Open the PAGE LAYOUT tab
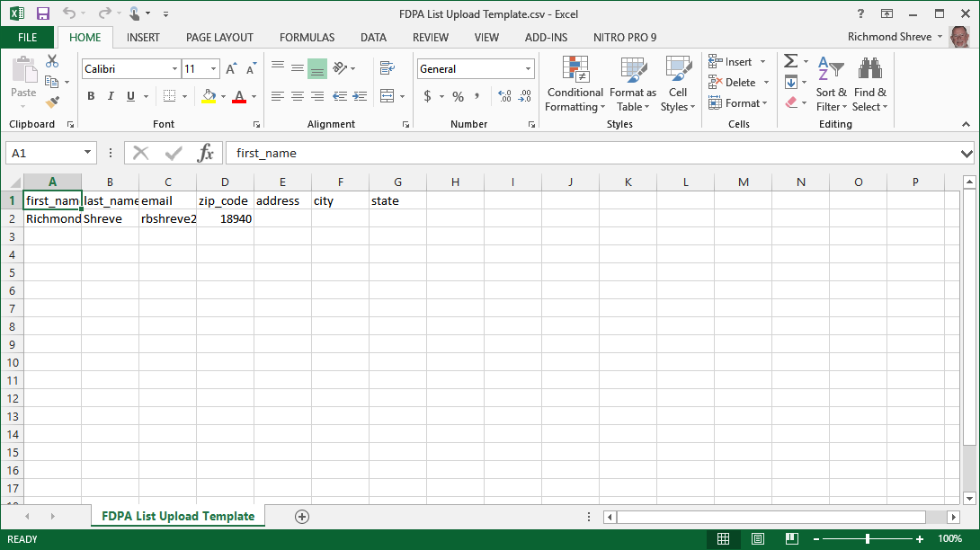Image resolution: width=980 pixels, height=550 pixels. (219, 38)
